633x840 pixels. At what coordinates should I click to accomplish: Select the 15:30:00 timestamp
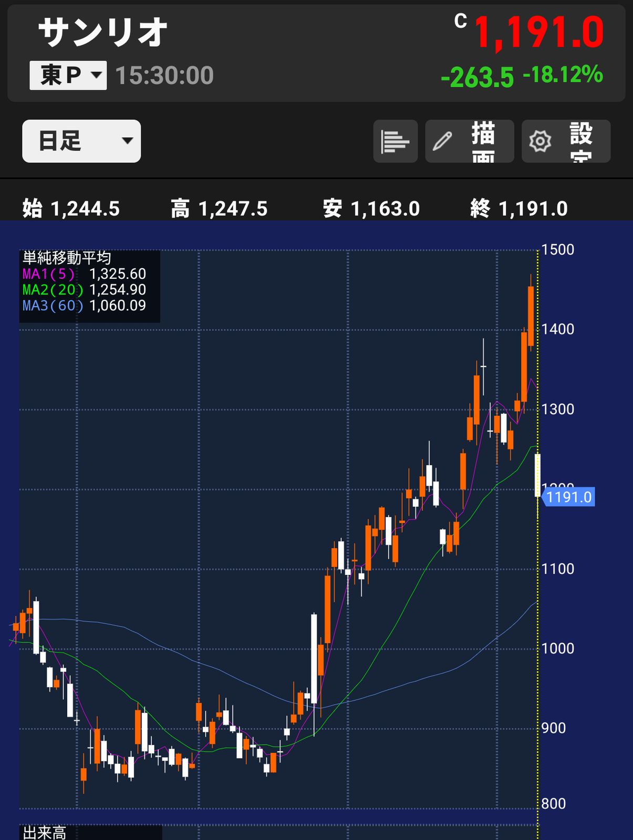[x=164, y=76]
